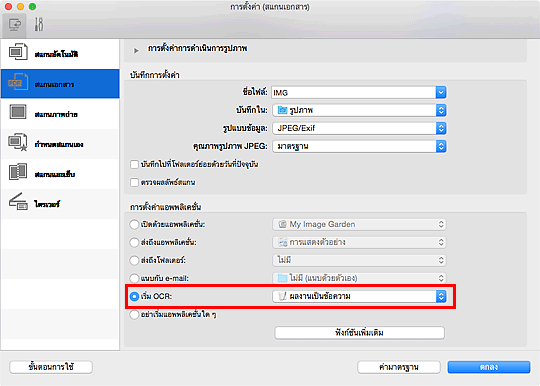Open the file name (ชื่อไฟล์) dropdown arrow

click(441, 92)
